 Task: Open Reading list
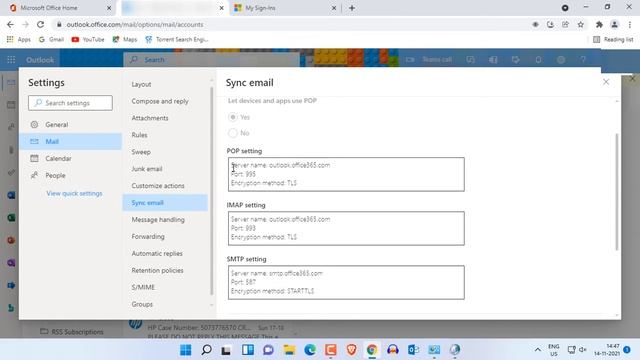coord(613,40)
